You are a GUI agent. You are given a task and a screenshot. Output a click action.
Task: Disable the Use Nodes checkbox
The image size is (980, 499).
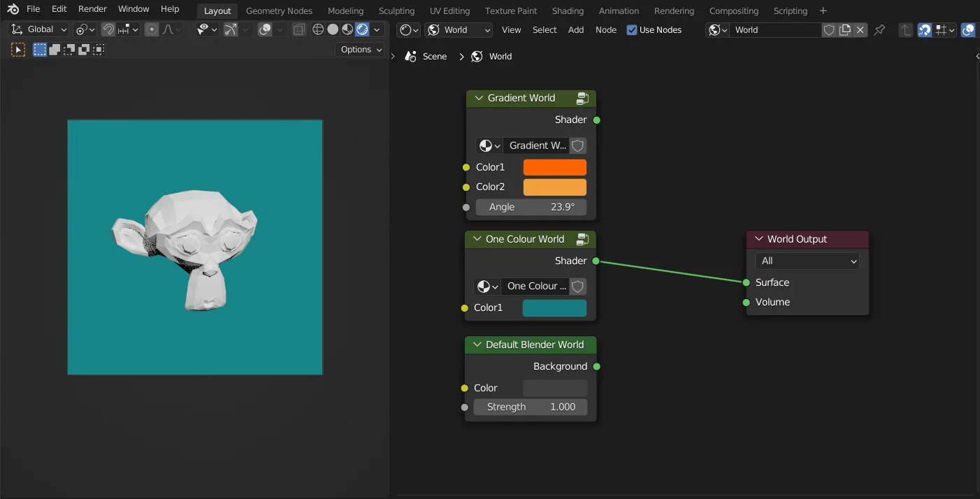point(631,29)
